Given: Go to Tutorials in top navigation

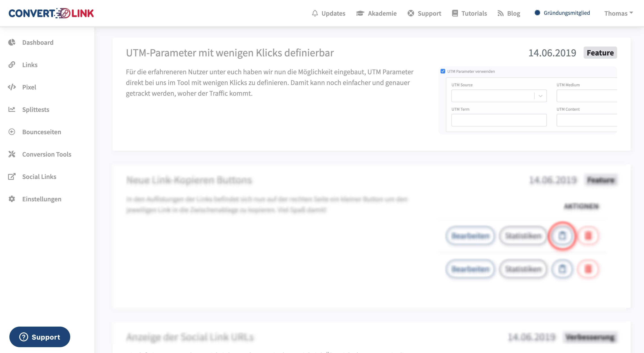Looking at the screenshot, I should 470,13.
